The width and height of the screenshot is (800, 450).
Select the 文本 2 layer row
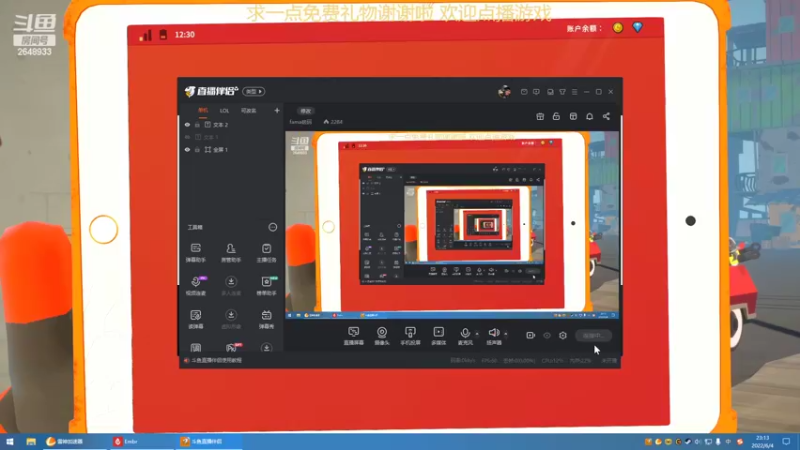(x=232, y=124)
